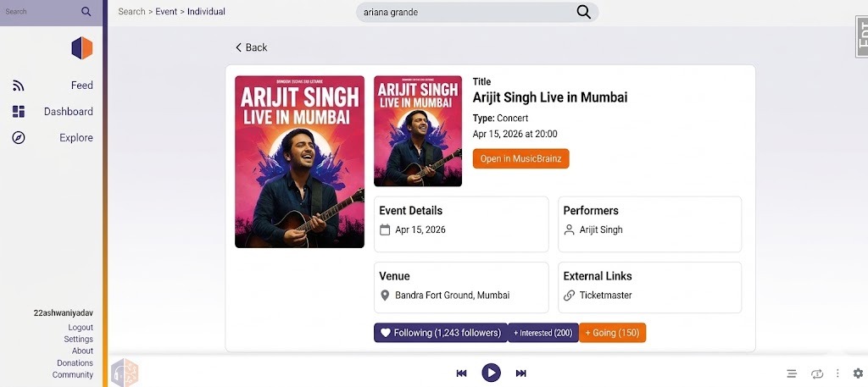Click the sidebar search magnifier icon
The image size is (868, 387).
(86, 12)
